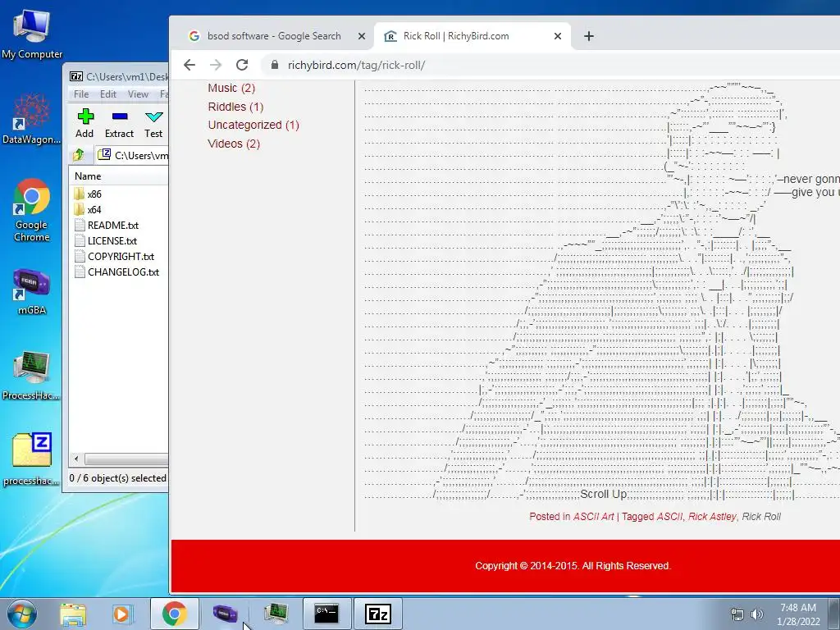
Task: Close the bsod software Google Search tab
Action: [362, 36]
